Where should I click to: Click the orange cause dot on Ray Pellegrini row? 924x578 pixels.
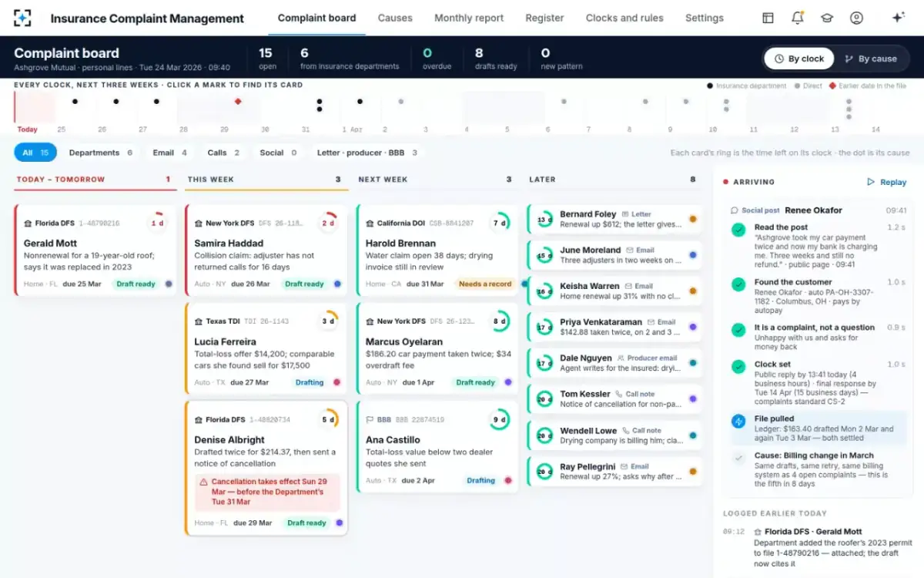click(693, 471)
